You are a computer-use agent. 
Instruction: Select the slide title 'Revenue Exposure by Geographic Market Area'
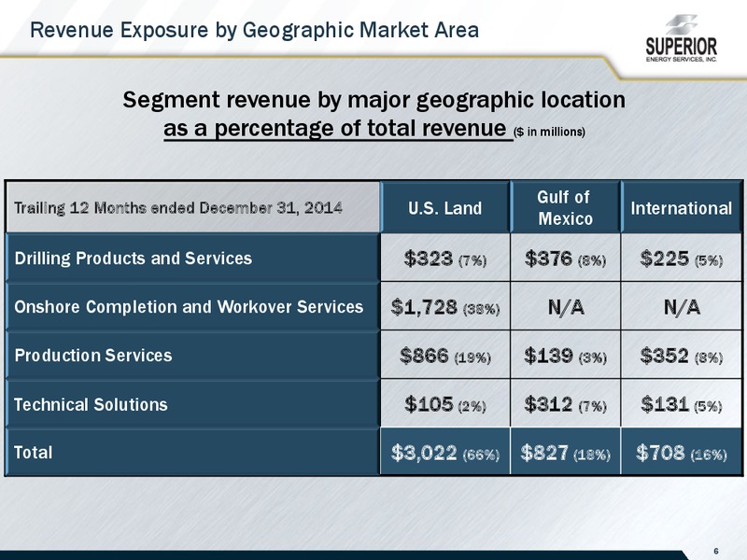[x=254, y=30]
